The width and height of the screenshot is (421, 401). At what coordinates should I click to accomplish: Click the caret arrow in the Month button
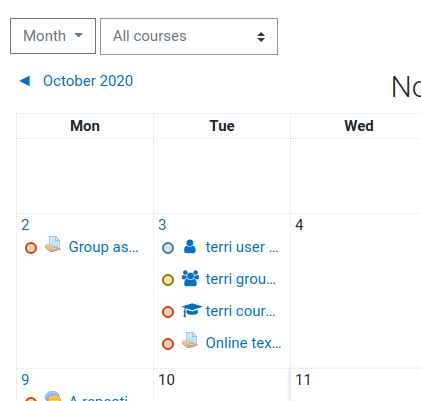point(79,35)
